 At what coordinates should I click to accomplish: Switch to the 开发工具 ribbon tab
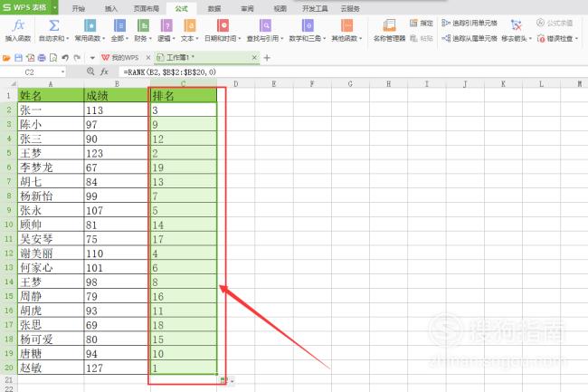(x=316, y=8)
